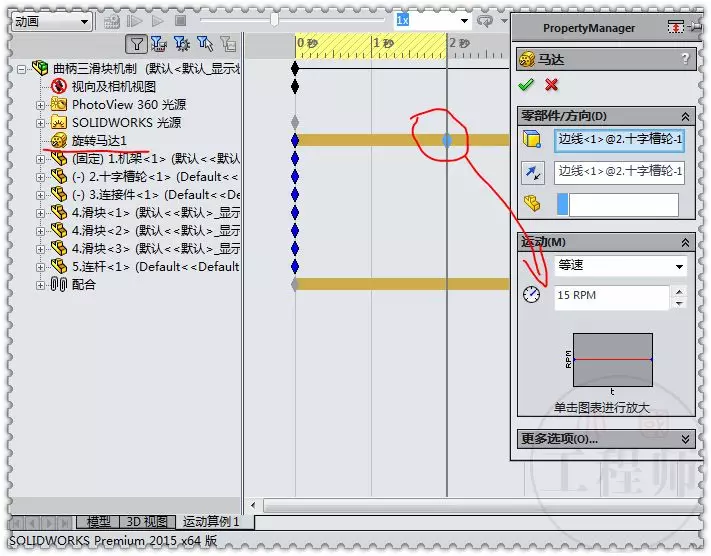Increase RPM with stepper up arrow
Viewport: 711px width, 556px height.
click(679, 291)
